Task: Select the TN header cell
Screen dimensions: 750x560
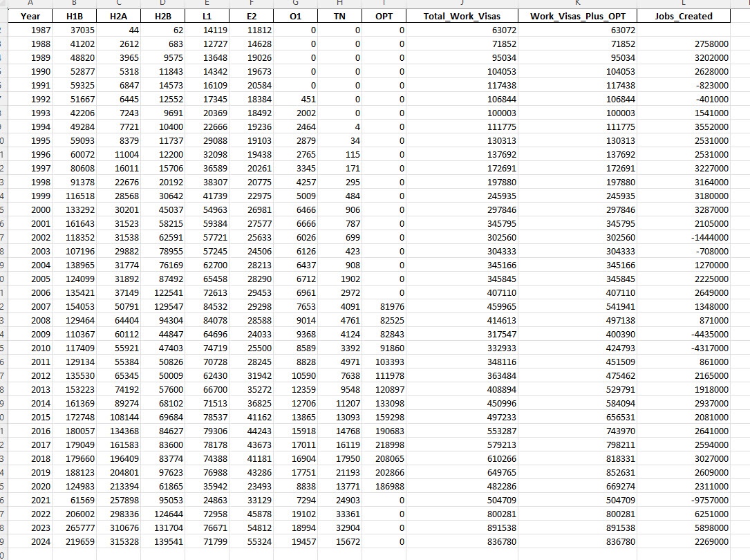Action: (x=339, y=16)
